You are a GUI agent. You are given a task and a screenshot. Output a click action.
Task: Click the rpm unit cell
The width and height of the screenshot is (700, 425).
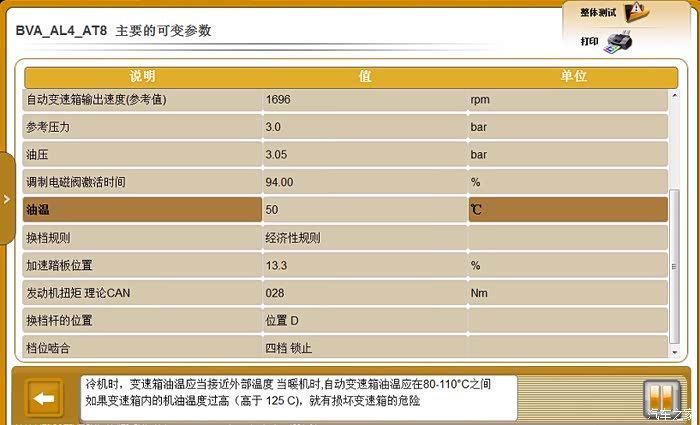[x=568, y=100]
